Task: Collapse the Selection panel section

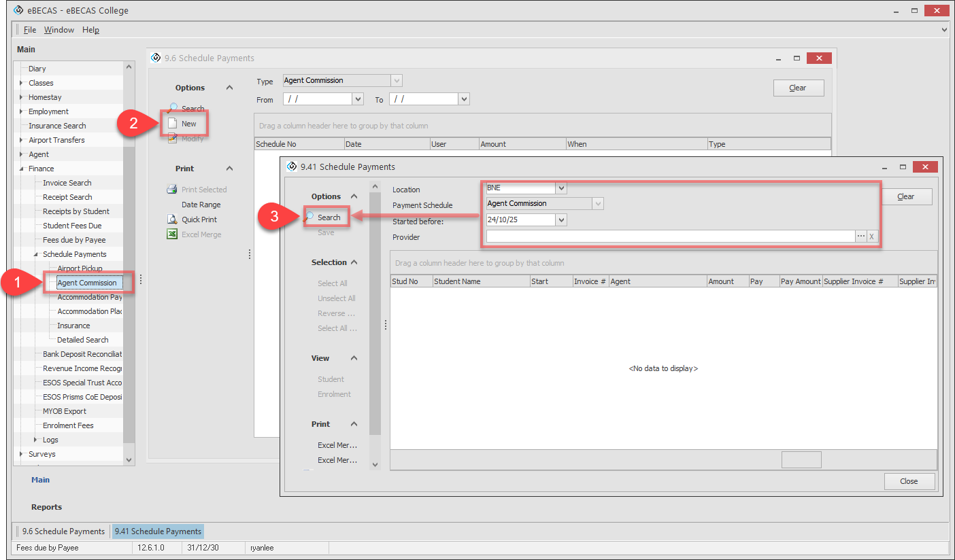Action: coord(354,262)
